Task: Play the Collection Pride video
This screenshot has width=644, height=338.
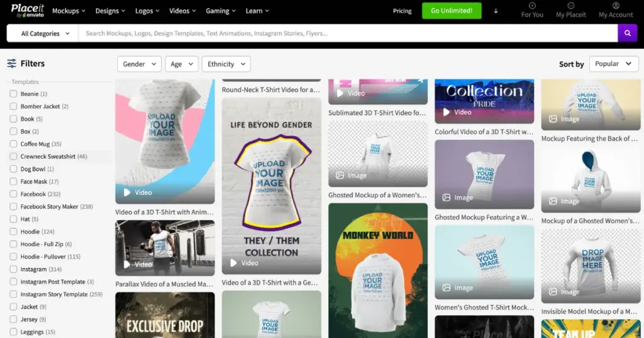Action: (x=447, y=112)
